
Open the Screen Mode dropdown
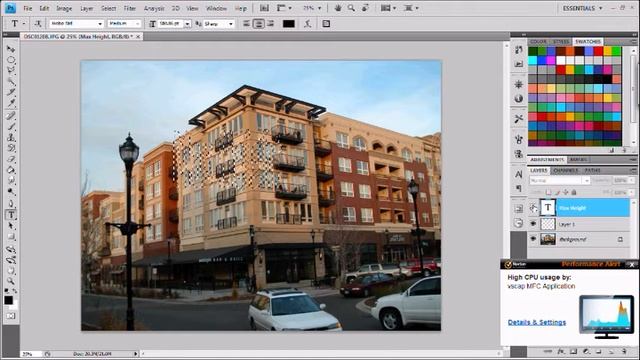tap(411, 8)
